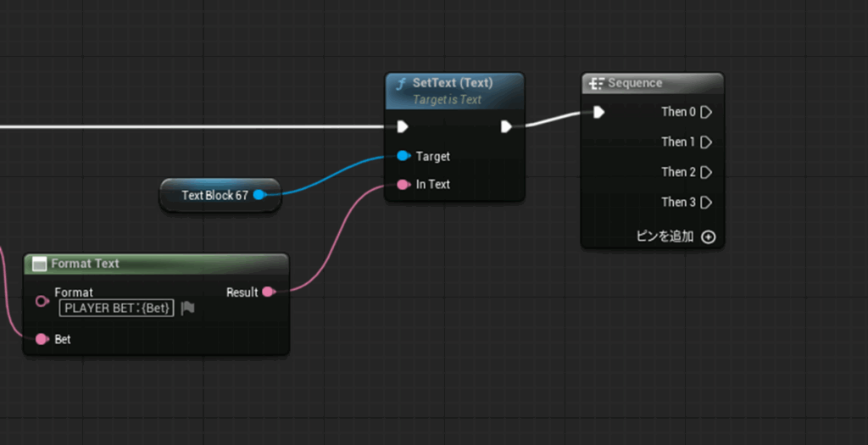Click the Format Text Result output pin

(268, 292)
